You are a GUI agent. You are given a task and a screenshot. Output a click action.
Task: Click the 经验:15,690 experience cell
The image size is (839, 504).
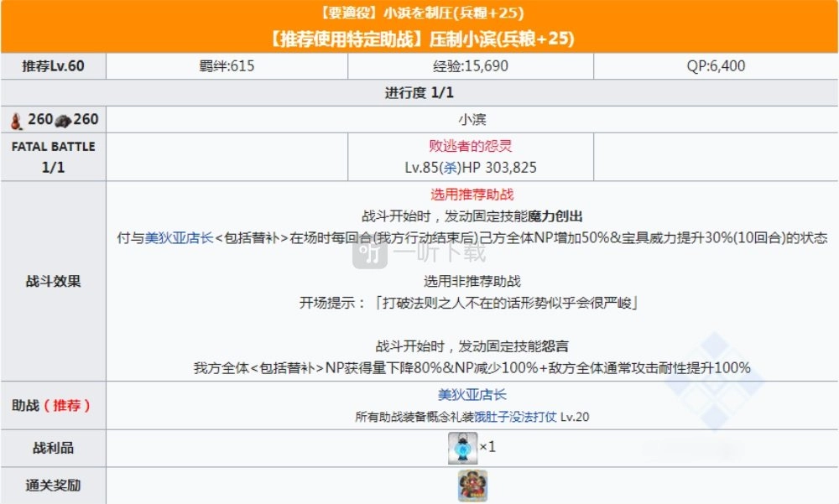coord(472,66)
